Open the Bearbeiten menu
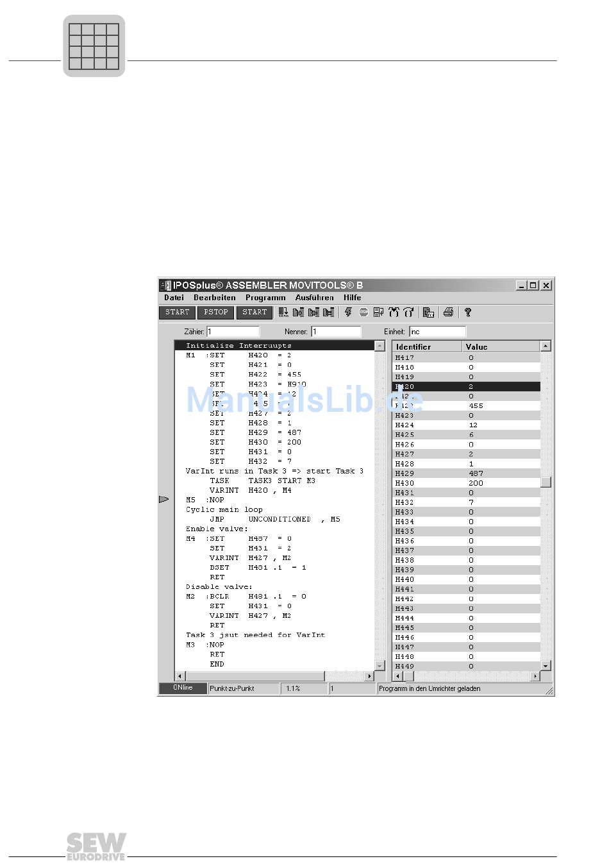The width and height of the screenshot is (609, 868). click(x=215, y=298)
